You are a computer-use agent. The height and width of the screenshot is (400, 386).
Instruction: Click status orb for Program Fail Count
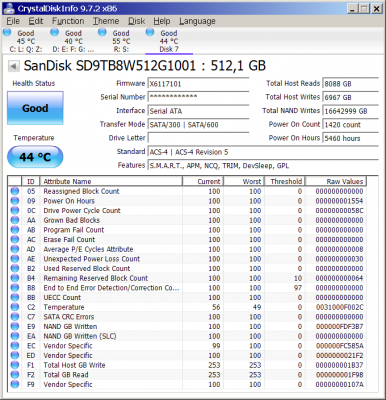15,230
